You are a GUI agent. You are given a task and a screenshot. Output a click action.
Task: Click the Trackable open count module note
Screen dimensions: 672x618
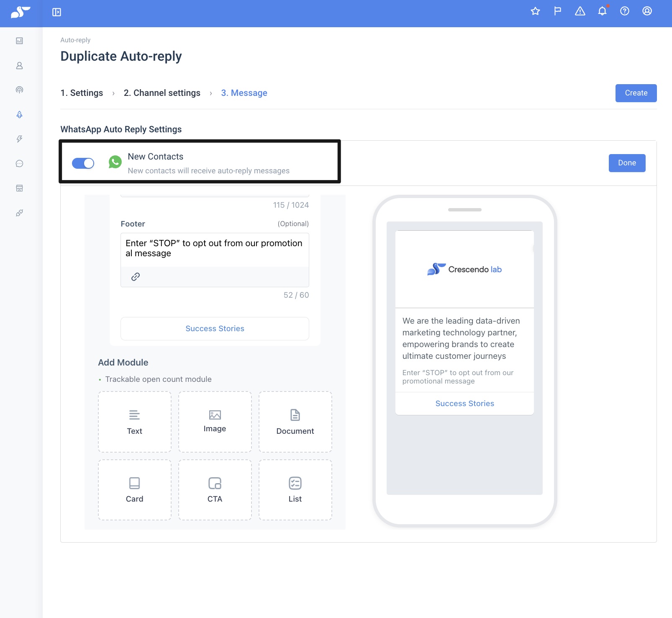pyautogui.click(x=158, y=379)
